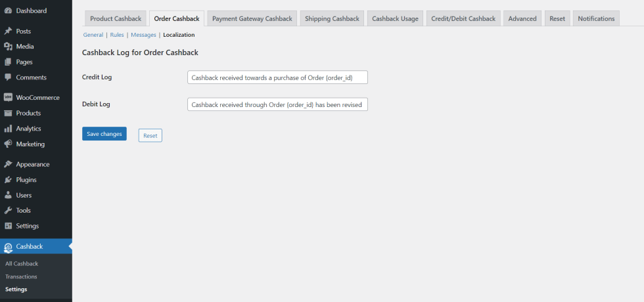This screenshot has height=302, width=644.
Task: Switch to the Product Cashback tab
Action: point(116,18)
